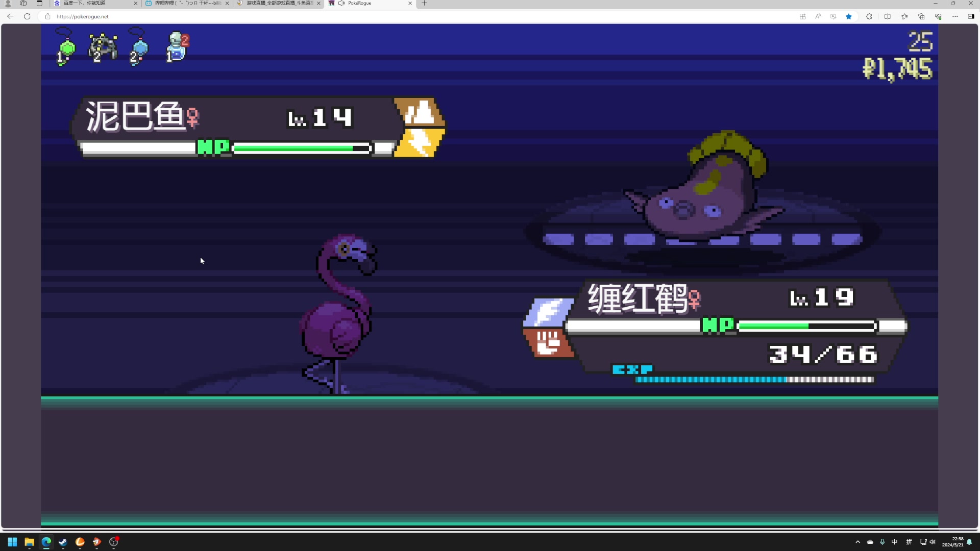Open the Extensions puzzle icon

[869, 16]
